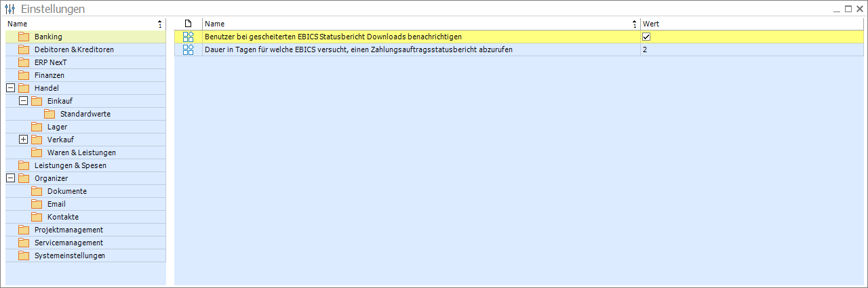868x288 pixels.
Task: Click the Projektmanagement folder icon
Action: point(24,230)
